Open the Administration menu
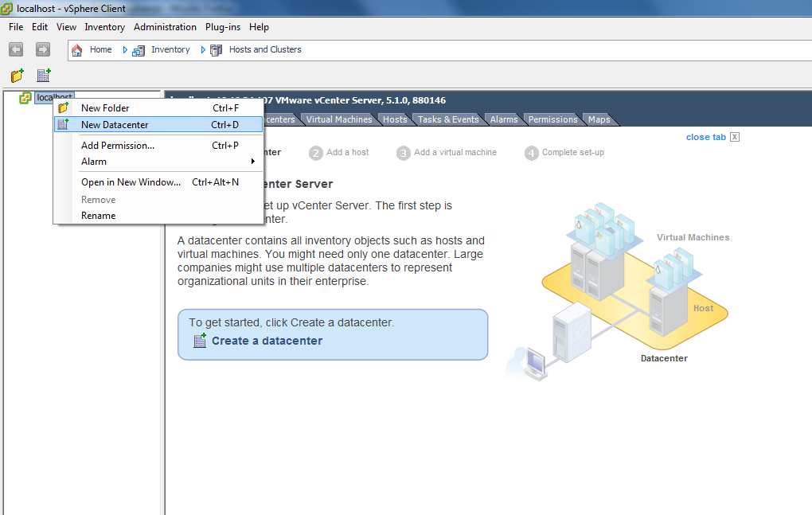 point(165,27)
